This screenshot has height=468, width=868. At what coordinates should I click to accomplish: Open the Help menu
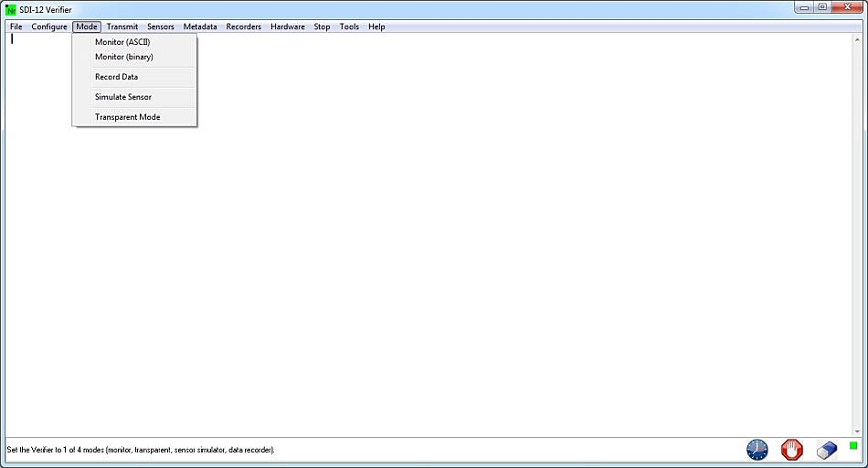(x=376, y=27)
